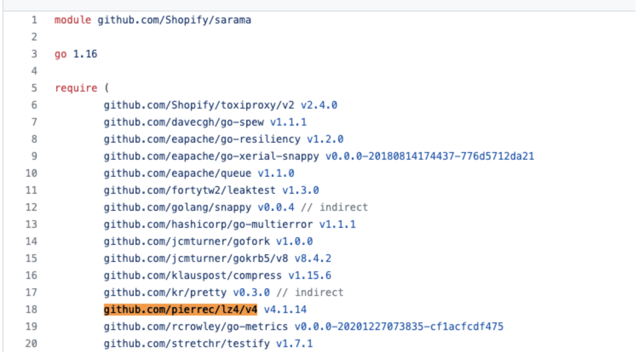Click the 'module' keyword
This screenshot has width=644, height=362.
pyautogui.click(x=73, y=20)
